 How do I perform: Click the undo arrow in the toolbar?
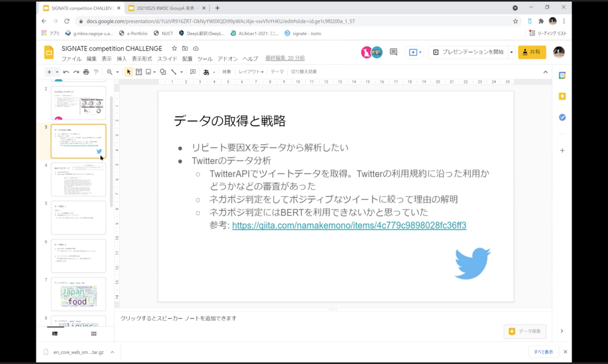[66, 72]
